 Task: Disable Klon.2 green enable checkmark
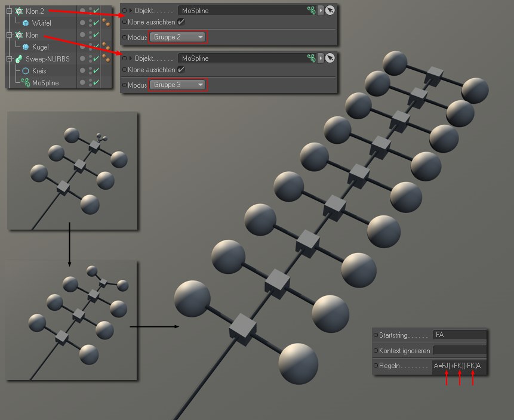tap(96, 11)
